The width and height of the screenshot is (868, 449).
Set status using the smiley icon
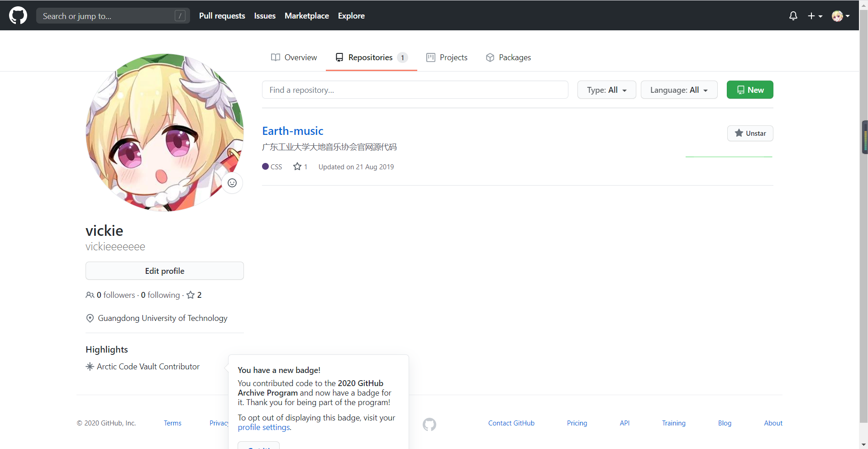coord(232,183)
